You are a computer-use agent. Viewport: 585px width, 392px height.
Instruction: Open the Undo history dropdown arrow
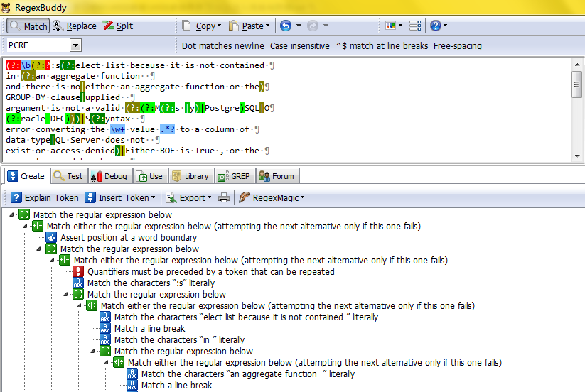299,26
